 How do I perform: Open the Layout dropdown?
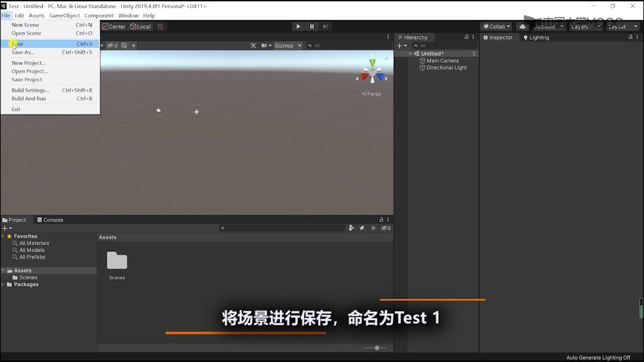622,27
